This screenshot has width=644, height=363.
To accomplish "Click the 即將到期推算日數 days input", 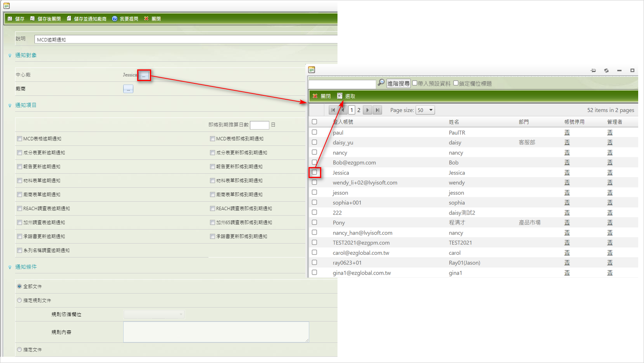I will (x=260, y=125).
